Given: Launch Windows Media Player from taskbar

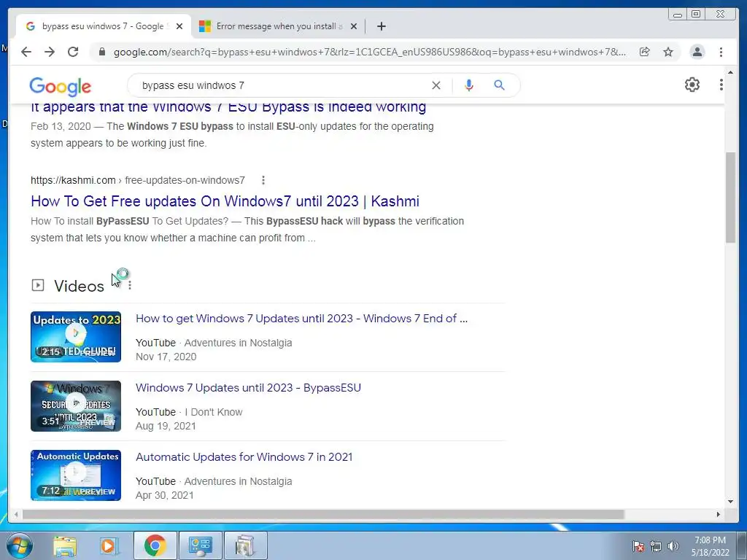Looking at the screenshot, I should pyautogui.click(x=109, y=546).
